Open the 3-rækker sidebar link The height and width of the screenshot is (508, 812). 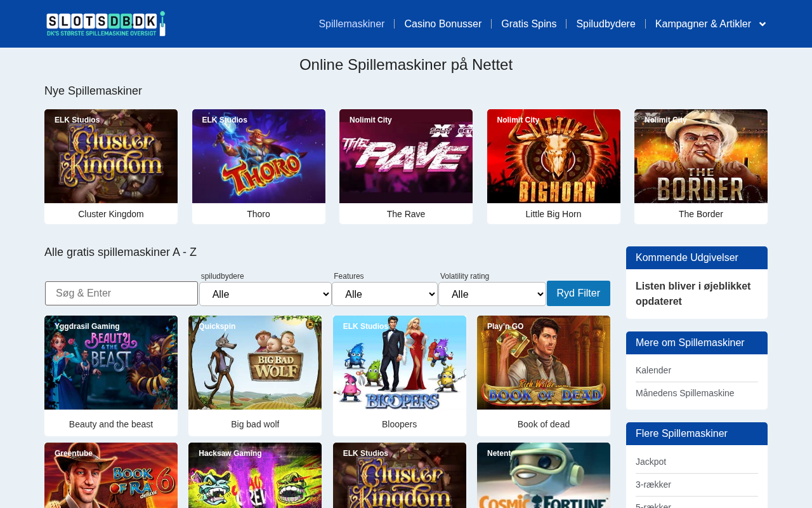[653, 485]
